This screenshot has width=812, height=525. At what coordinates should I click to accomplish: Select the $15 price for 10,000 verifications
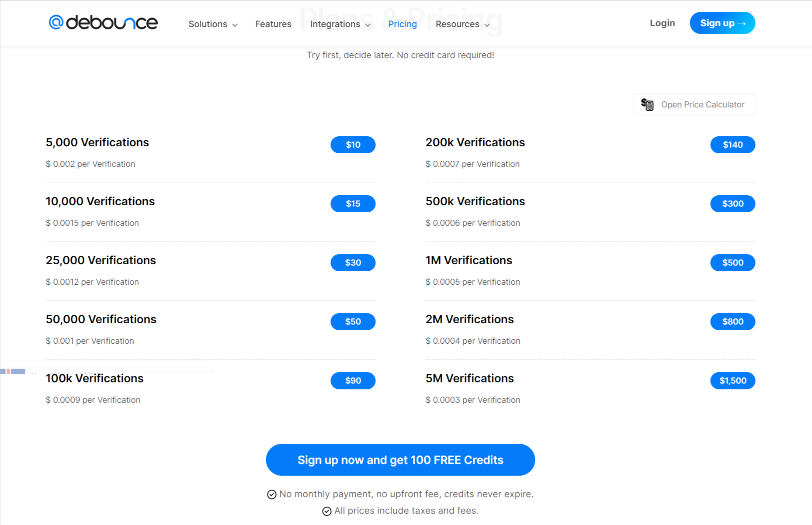[x=353, y=204]
